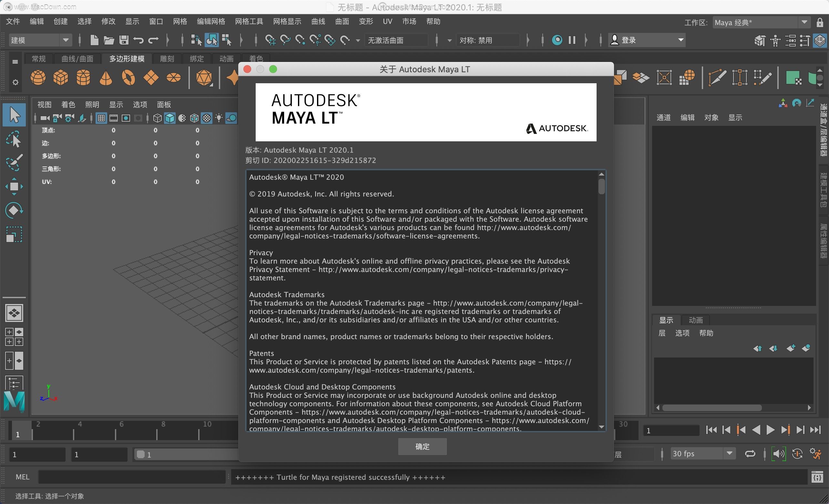Switch to the 曲线/曲面 shelf tab
The height and width of the screenshot is (504, 829).
(77, 59)
